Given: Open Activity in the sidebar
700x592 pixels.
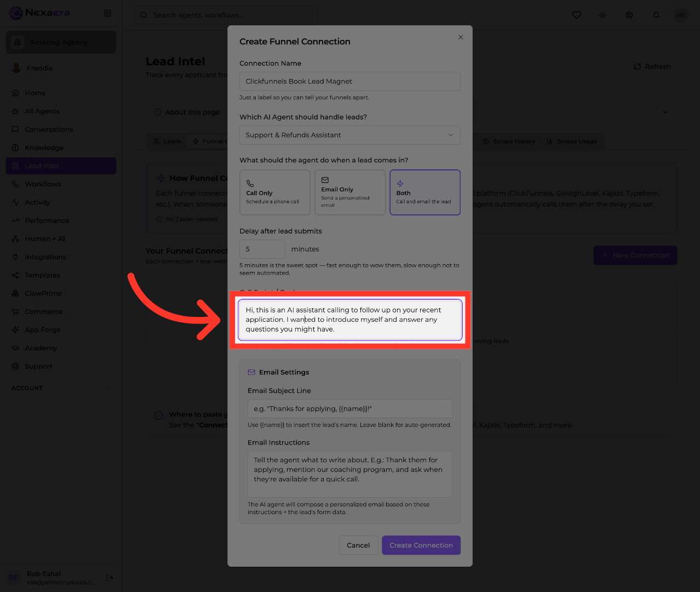Looking at the screenshot, I should point(61,202).
